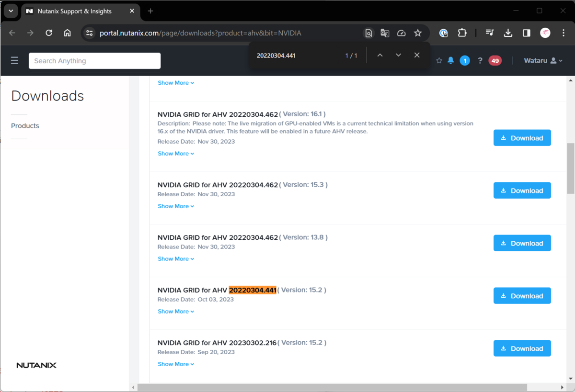Open the browser three-dot menu
Screen dimensions: 575x392
pyautogui.click(x=563, y=33)
